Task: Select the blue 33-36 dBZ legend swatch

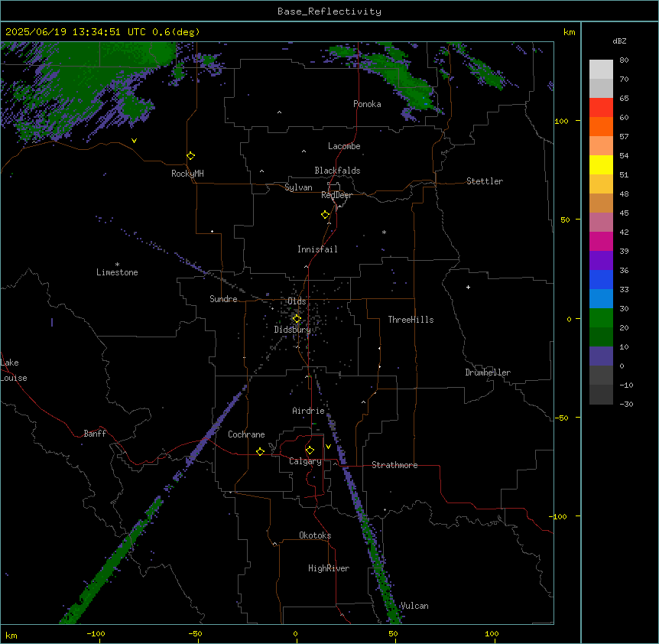Action: pyautogui.click(x=601, y=279)
